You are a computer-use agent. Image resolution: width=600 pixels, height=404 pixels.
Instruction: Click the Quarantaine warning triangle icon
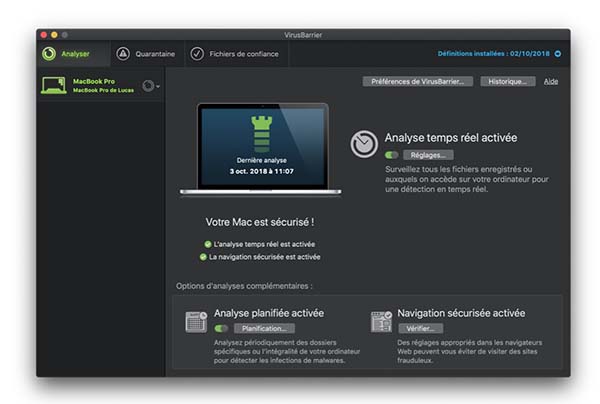pos(123,54)
